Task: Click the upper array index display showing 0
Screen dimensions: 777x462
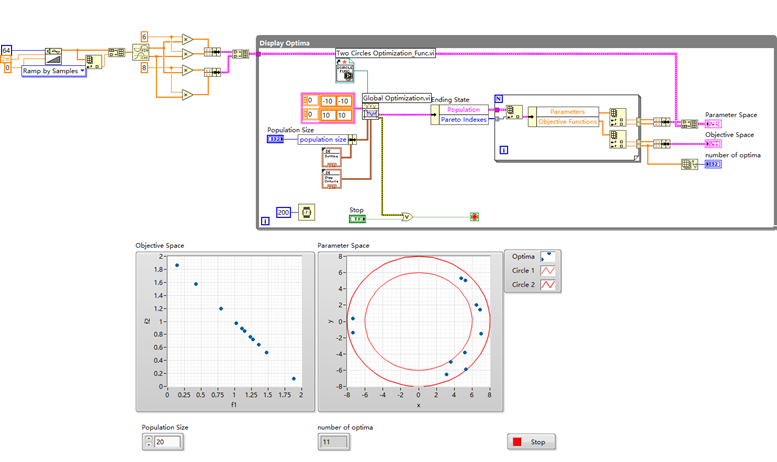Action: (310, 101)
